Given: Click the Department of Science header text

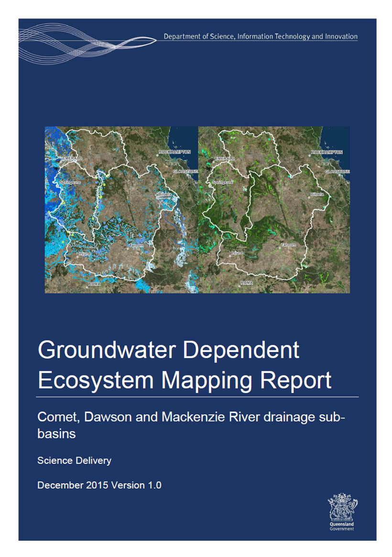Looking at the screenshot, I should 260,36.
